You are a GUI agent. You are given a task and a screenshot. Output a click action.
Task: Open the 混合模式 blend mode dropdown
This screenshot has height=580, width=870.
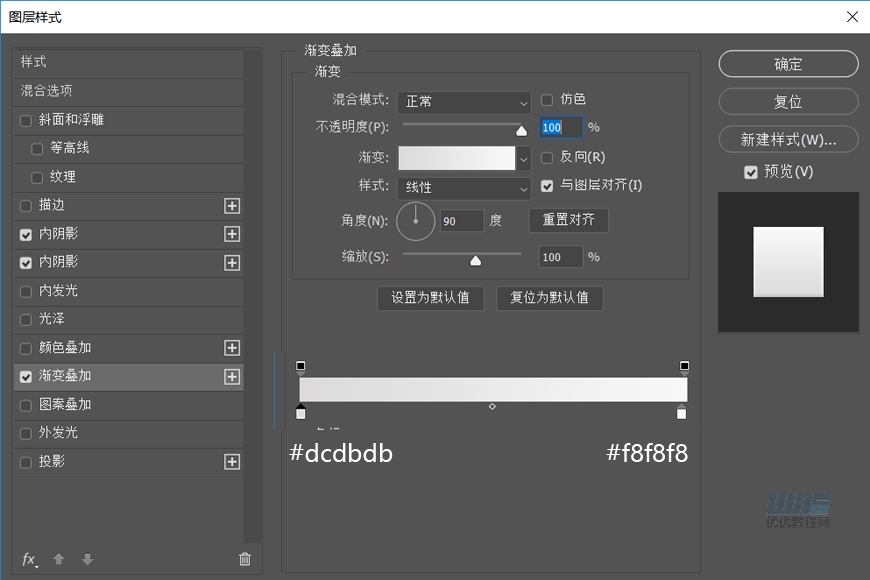pyautogui.click(x=464, y=103)
